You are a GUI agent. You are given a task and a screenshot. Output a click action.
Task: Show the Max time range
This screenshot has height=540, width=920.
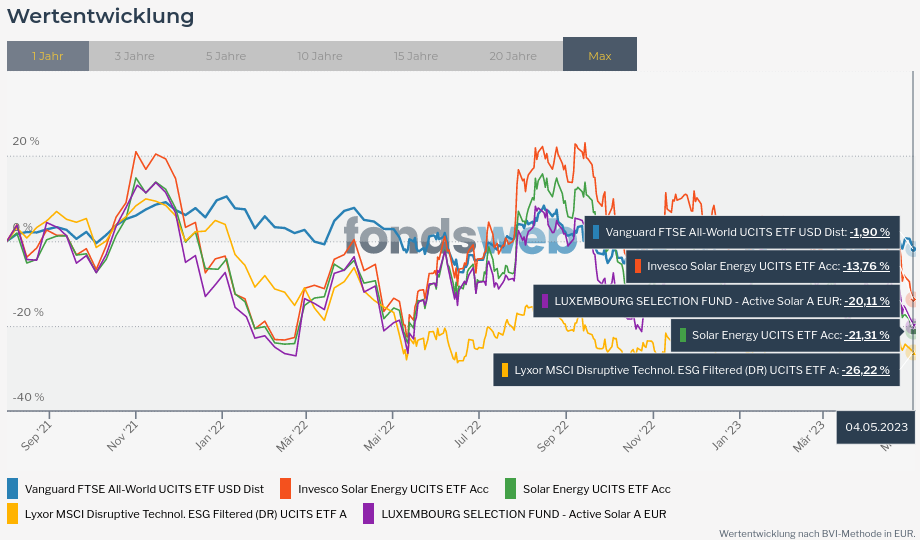[x=600, y=56]
